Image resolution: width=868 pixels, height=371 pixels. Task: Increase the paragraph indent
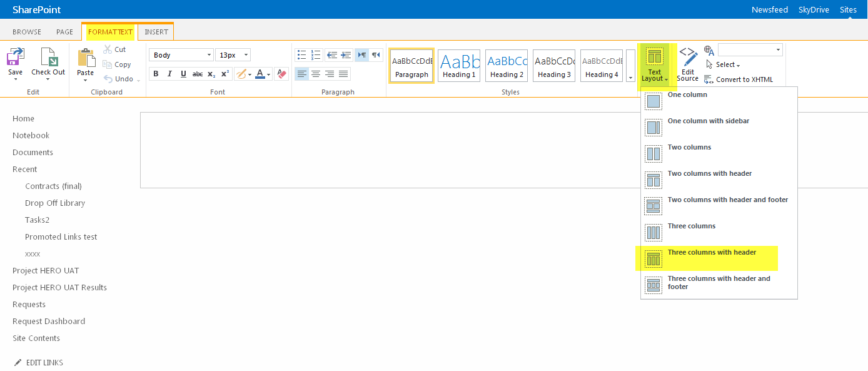tap(346, 55)
